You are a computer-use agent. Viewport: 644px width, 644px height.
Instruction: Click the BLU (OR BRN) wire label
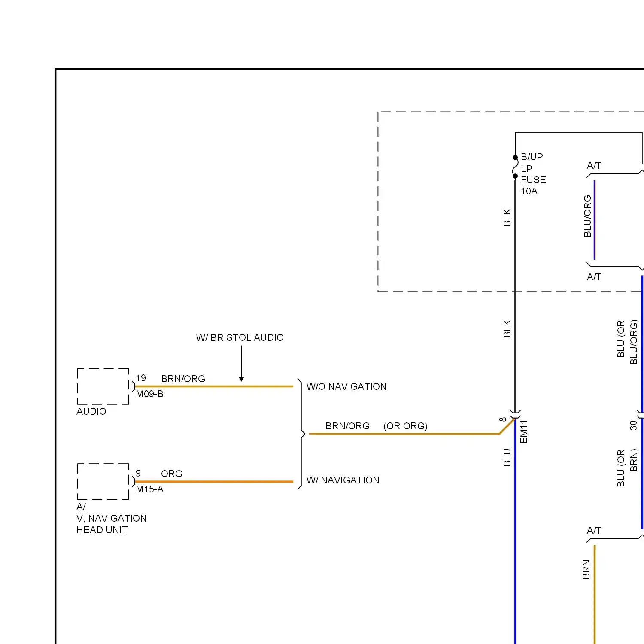627,468
